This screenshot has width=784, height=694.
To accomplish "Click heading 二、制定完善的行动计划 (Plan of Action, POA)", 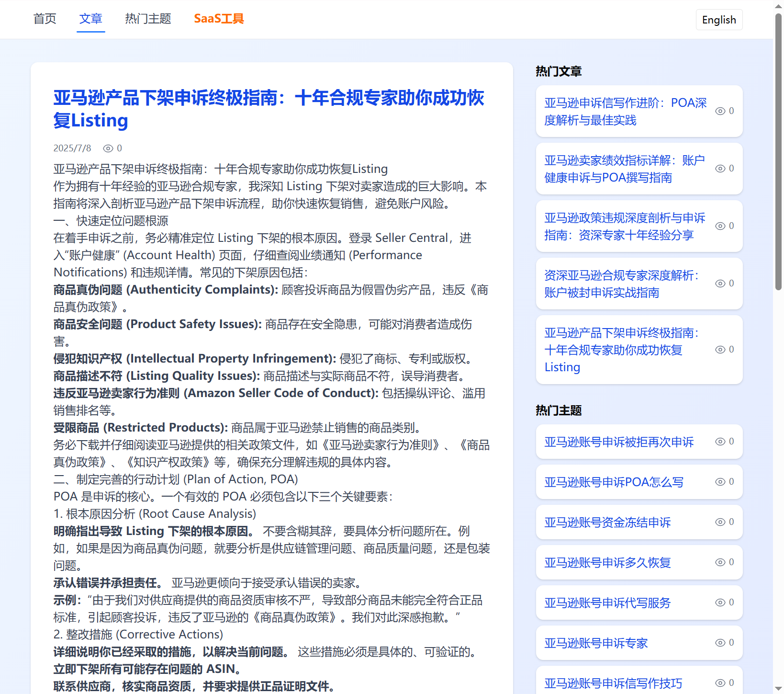I will 176,479.
